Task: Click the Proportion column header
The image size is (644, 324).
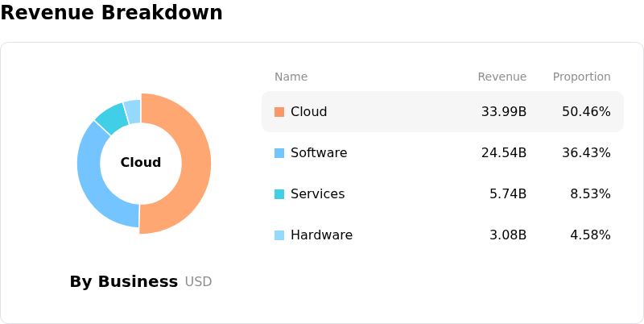Action: (581, 77)
